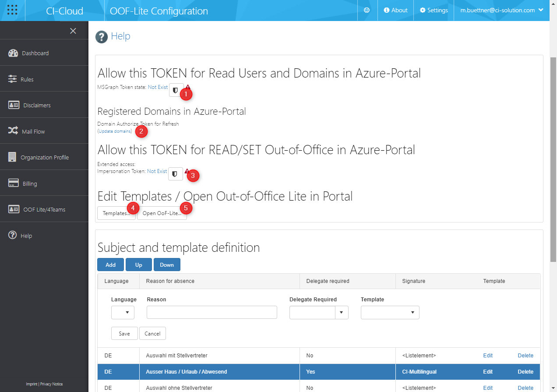Open the app launcher grid icon
Viewport: 557px width, 392px height.
pyautogui.click(x=12, y=10)
